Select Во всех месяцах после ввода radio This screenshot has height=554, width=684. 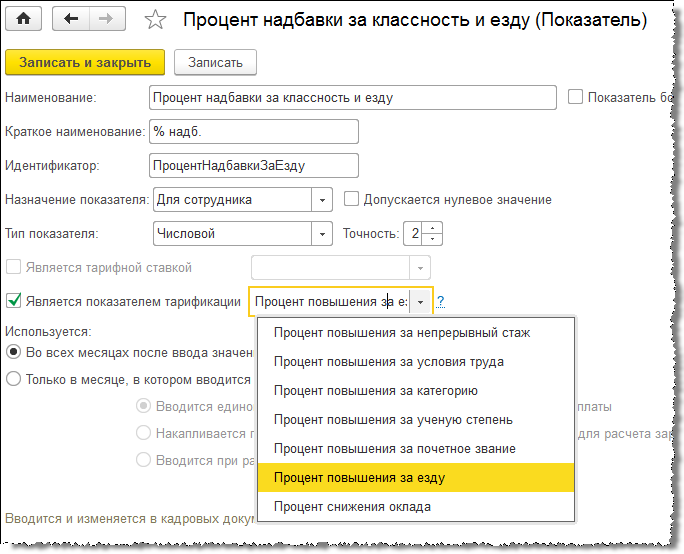click(14, 352)
